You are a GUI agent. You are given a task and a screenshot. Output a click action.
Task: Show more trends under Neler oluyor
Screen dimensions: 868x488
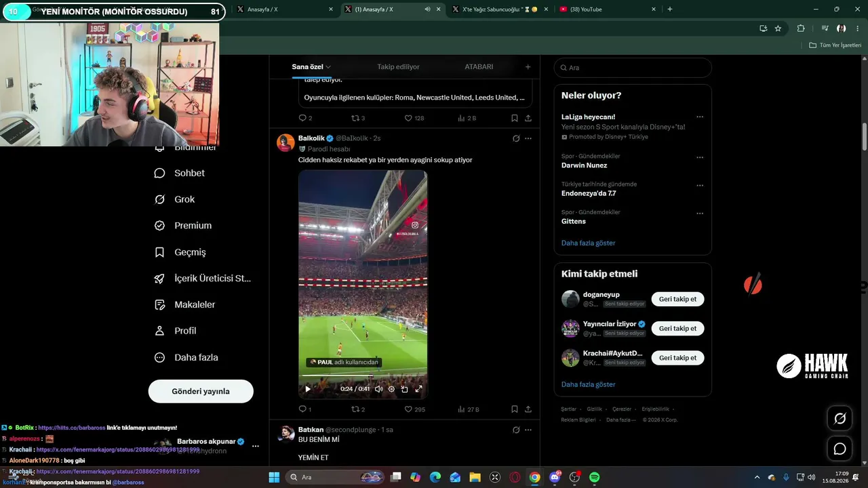click(x=588, y=243)
